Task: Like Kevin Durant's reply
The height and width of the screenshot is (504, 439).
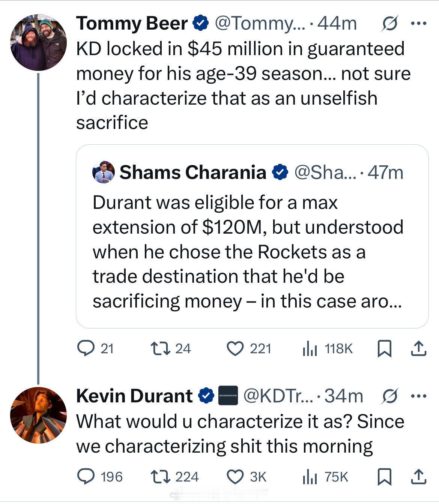Action: coord(236,477)
